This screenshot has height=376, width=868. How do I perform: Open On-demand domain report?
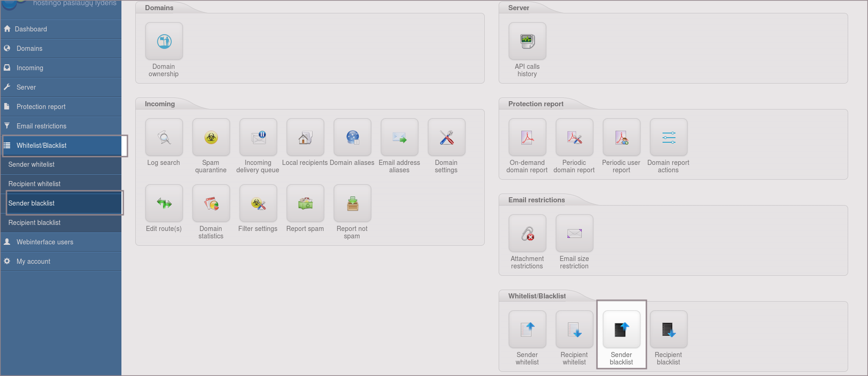[527, 138]
